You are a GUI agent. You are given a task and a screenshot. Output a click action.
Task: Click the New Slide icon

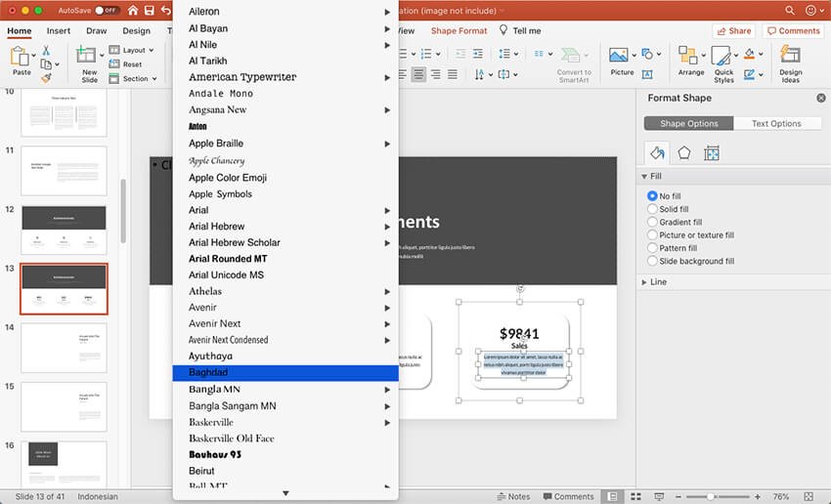pyautogui.click(x=86, y=55)
